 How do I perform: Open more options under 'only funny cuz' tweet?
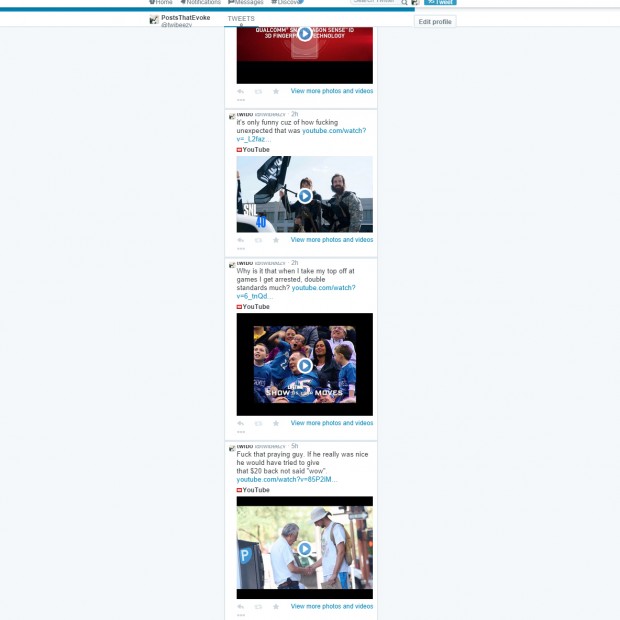[x=240, y=249]
